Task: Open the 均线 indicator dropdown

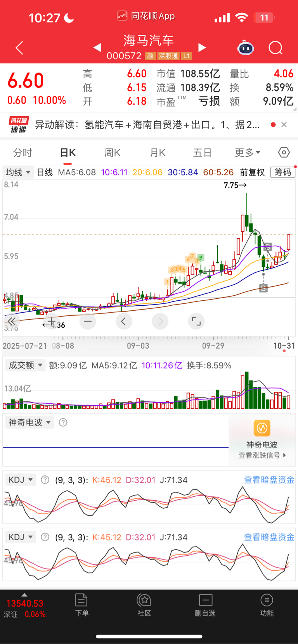Action: 18,172
